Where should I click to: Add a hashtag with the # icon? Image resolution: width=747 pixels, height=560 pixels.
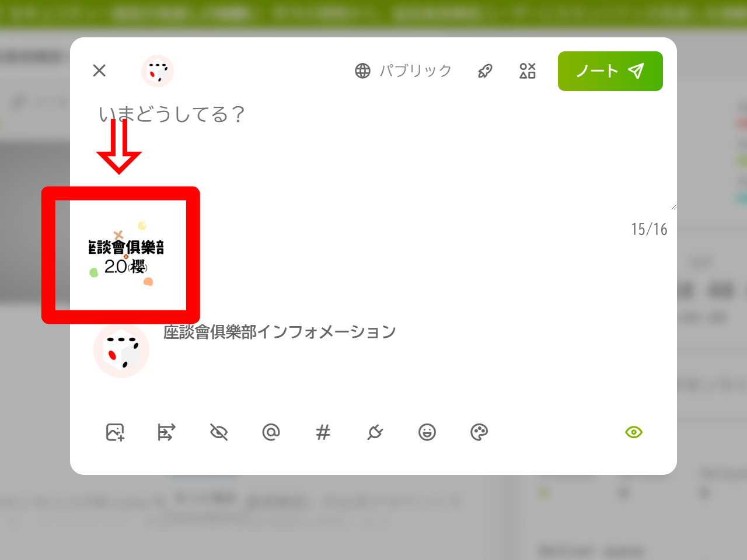pyautogui.click(x=323, y=432)
